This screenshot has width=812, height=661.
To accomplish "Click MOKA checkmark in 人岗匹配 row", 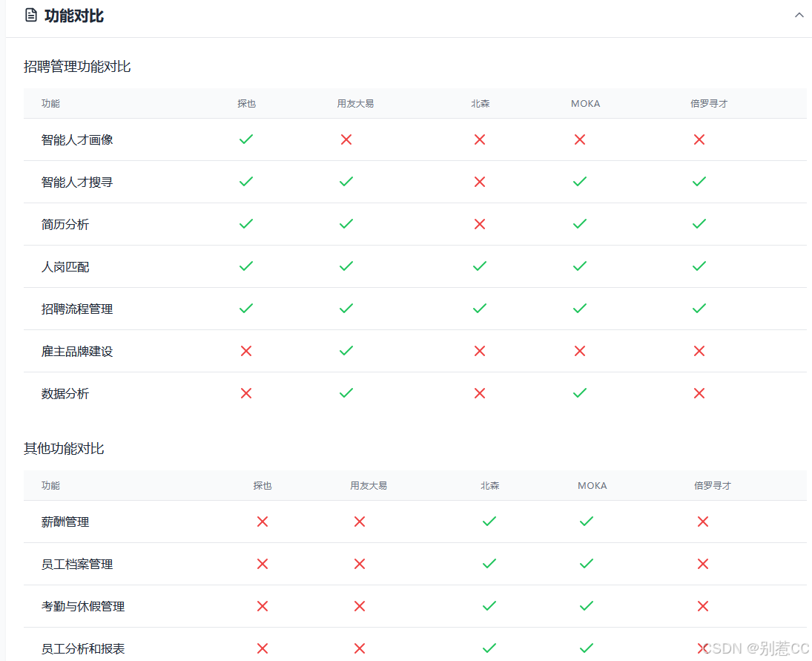I will [x=579, y=266].
